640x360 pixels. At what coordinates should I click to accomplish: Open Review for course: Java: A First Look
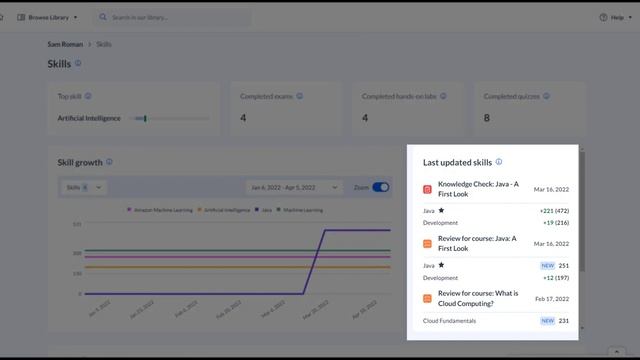(x=477, y=243)
